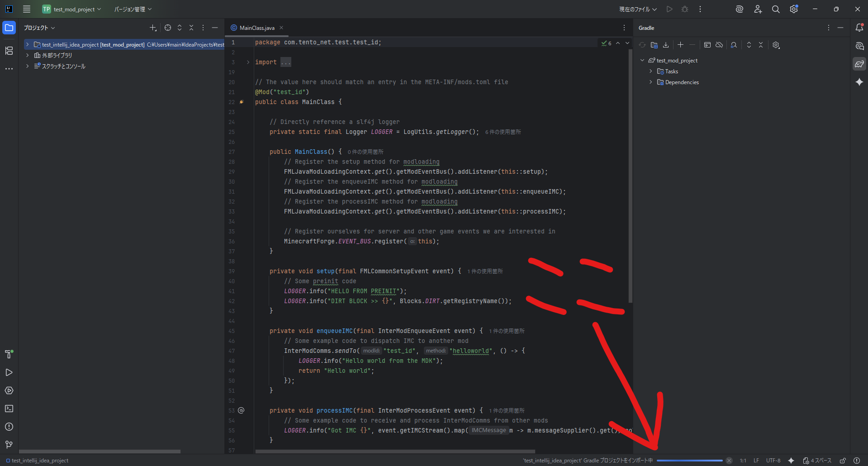Toggle the Project tool window button
This screenshot has height=466, width=868.
point(9,28)
